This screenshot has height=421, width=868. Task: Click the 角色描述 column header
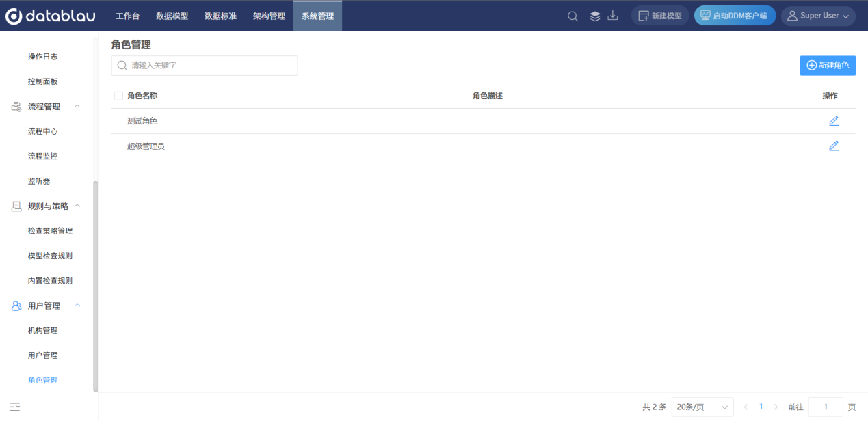coord(488,96)
